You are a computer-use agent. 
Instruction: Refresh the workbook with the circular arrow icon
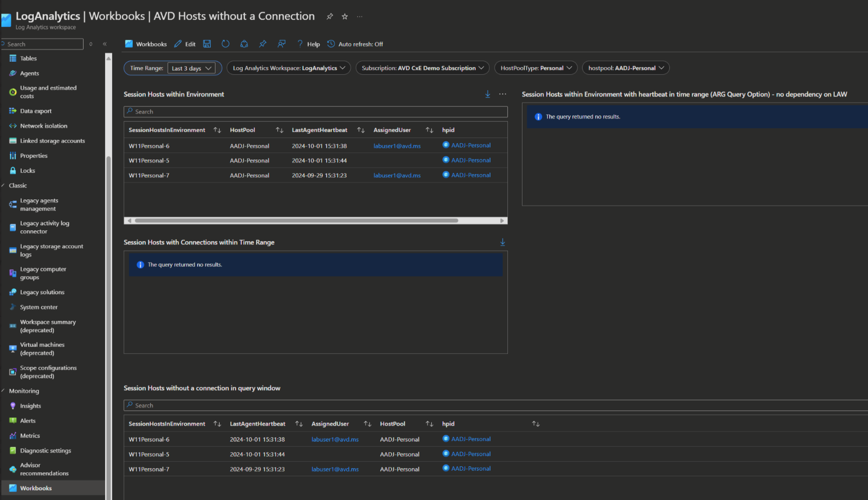[225, 44]
